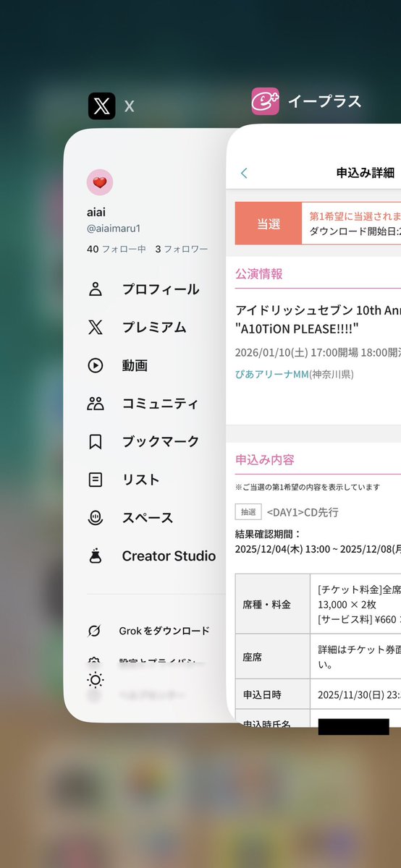Tap the 2026/01/10(土) 17:00開場 date line

[x=318, y=354]
